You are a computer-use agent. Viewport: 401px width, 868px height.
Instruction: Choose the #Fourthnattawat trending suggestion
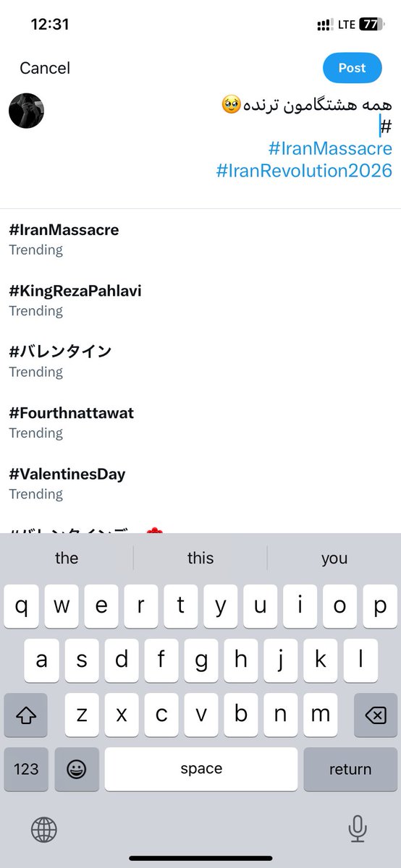point(200,422)
